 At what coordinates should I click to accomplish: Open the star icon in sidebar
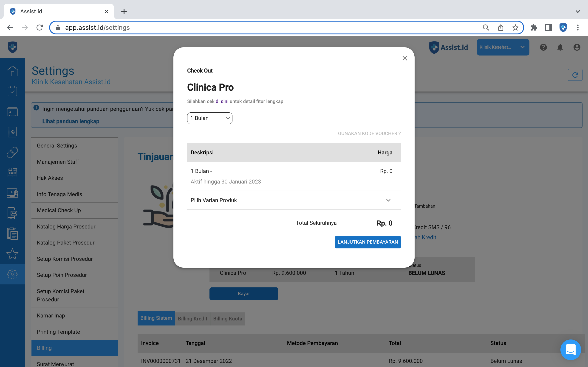point(12,254)
